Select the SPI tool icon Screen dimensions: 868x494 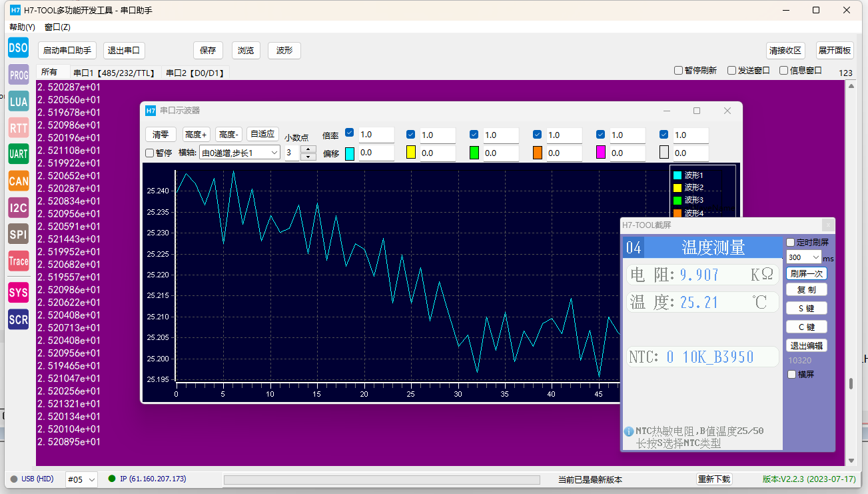coord(18,234)
